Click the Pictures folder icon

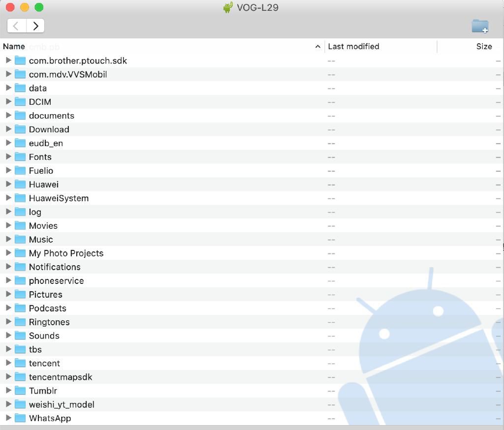pos(20,295)
